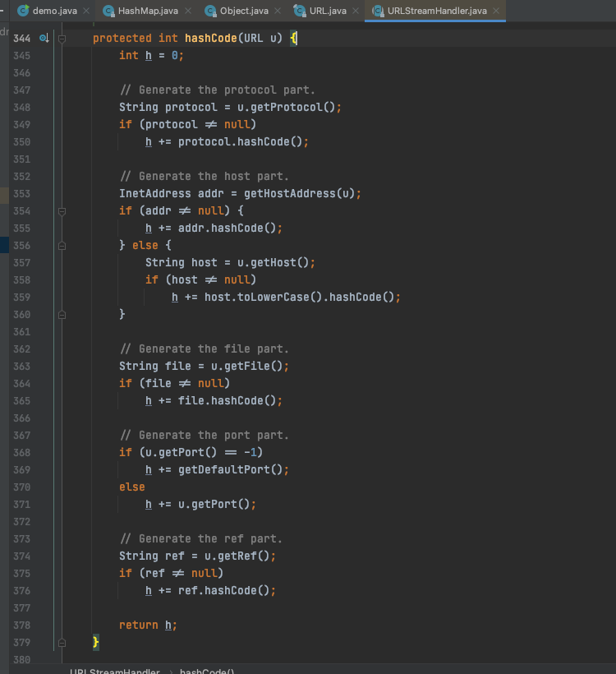Click the hashCode method name on line 344
Image resolution: width=616 pixels, height=674 pixels.
pos(211,39)
